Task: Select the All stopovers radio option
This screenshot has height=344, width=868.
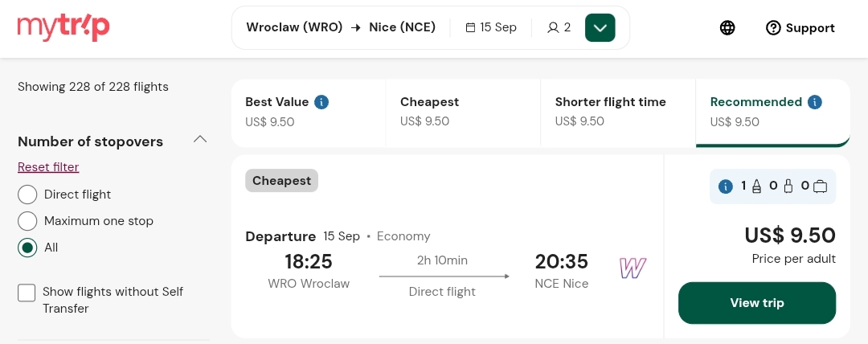Action: [x=27, y=248]
